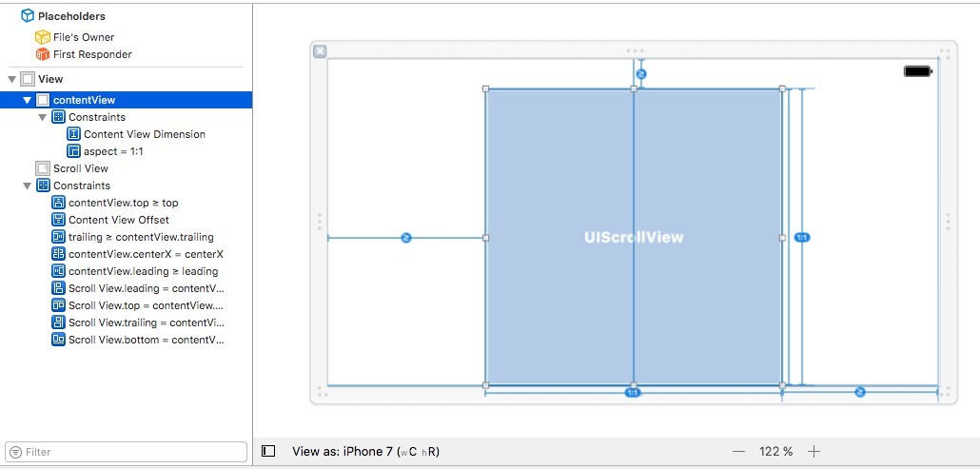Close the canvas view with the X

(x=320, y=51)
